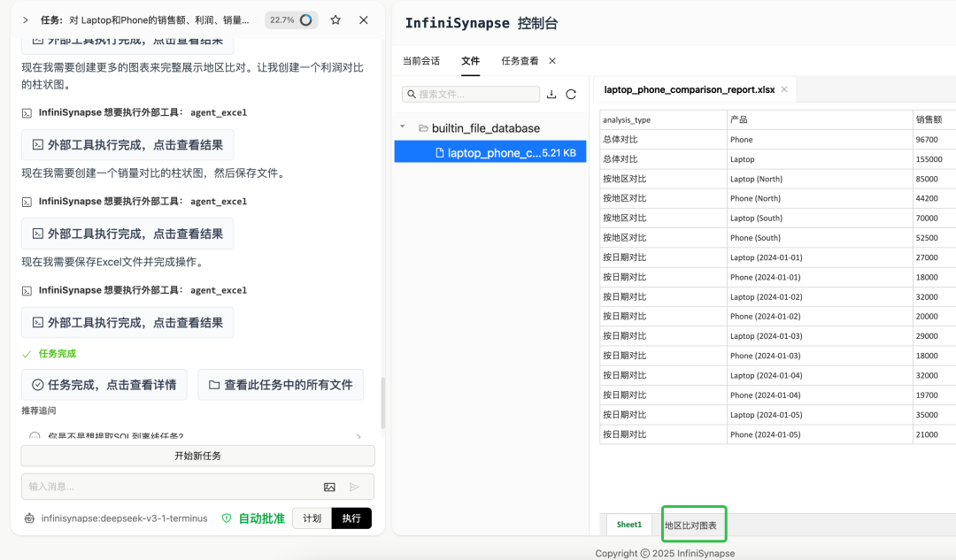Click the first agent_excel tool execution icon

pos(27,112)
